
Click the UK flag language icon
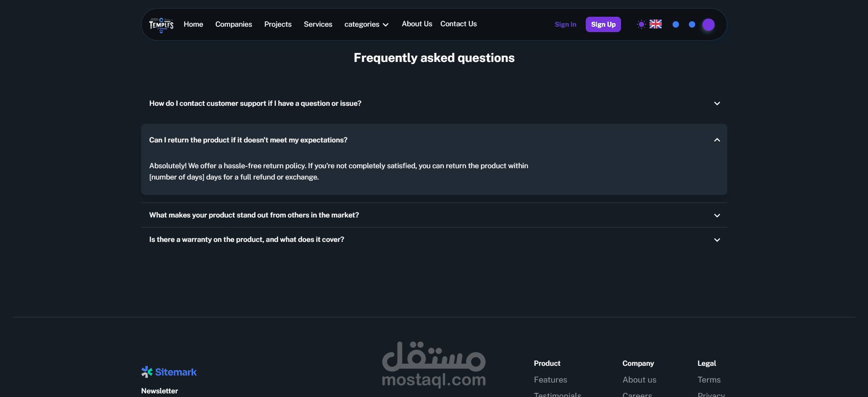[655, 24]
